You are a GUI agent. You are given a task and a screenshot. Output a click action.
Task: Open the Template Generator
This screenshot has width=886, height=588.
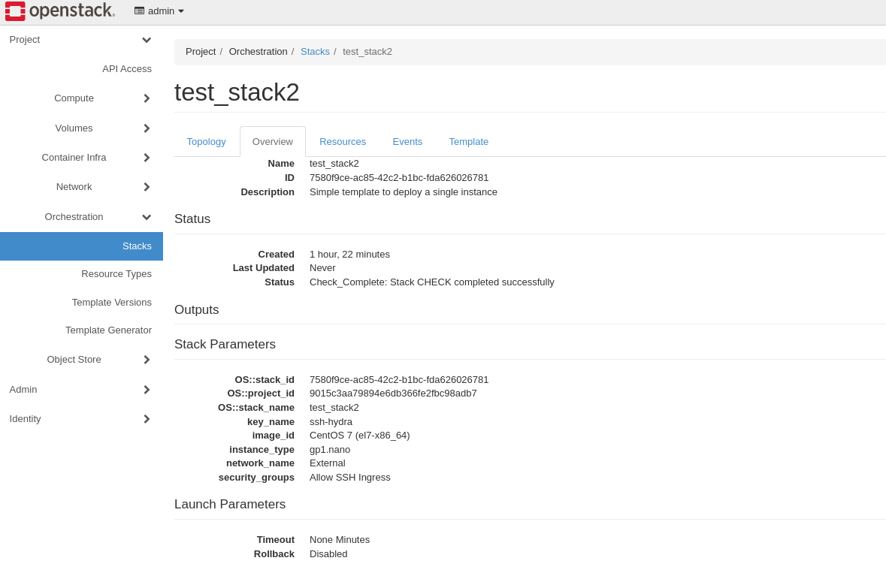coord(108,330)
